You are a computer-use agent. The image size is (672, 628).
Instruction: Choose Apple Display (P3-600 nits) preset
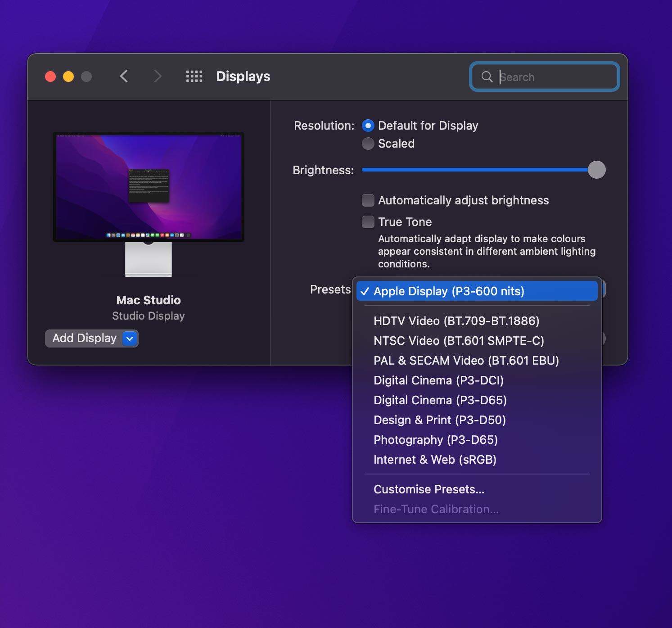coord(477,291)
